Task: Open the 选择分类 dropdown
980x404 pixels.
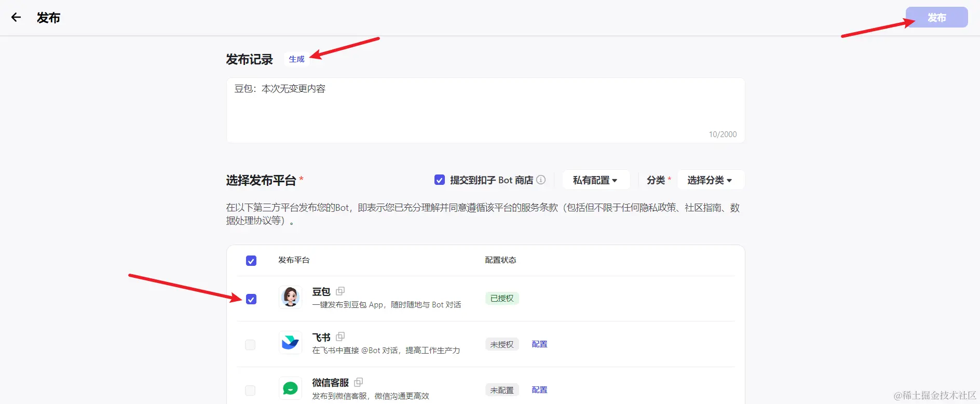Action: (710, 180)
